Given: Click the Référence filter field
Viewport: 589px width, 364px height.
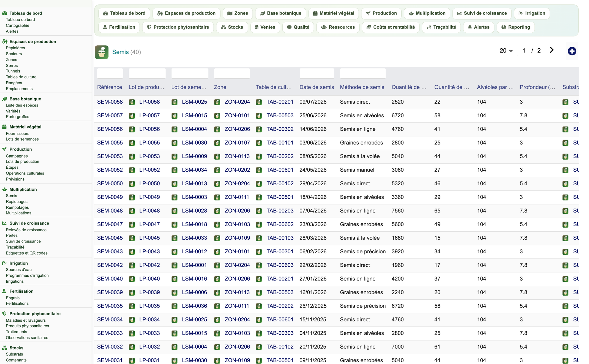Looking at the screenshot, I should click(110, 73).
